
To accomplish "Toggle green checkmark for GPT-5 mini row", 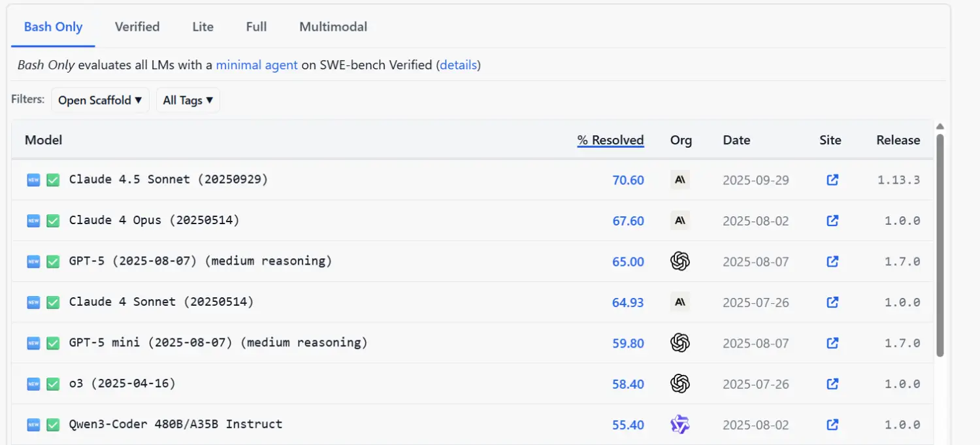I will pyautogui.click(x=53, y=343).
